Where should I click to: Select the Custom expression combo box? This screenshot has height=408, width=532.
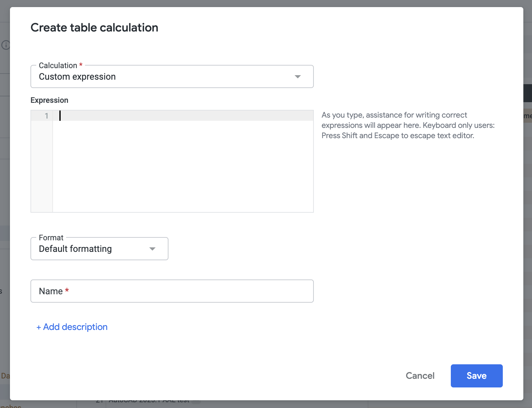160,77
